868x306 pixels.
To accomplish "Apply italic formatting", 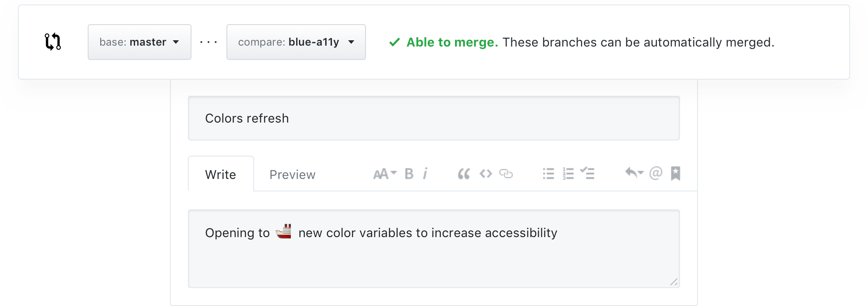I will pos(425,174).
